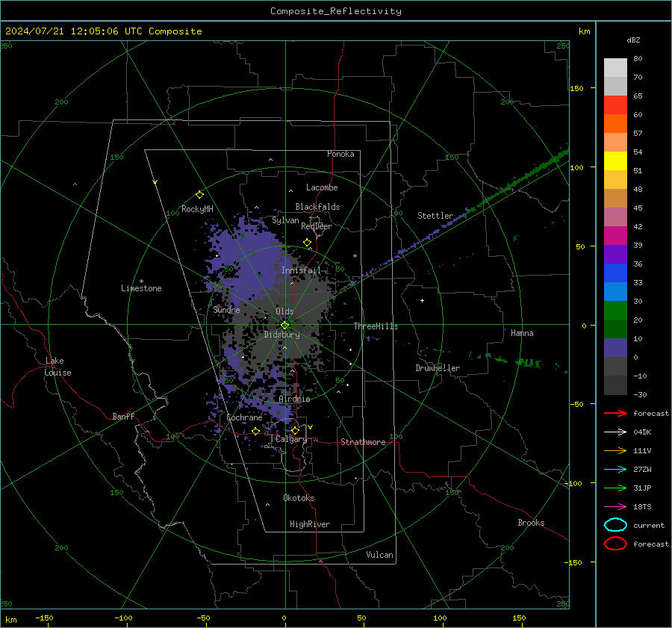Click the cyan current ellipse icon
The height and width of the screenshot is (628, 672).
[615, 525]
